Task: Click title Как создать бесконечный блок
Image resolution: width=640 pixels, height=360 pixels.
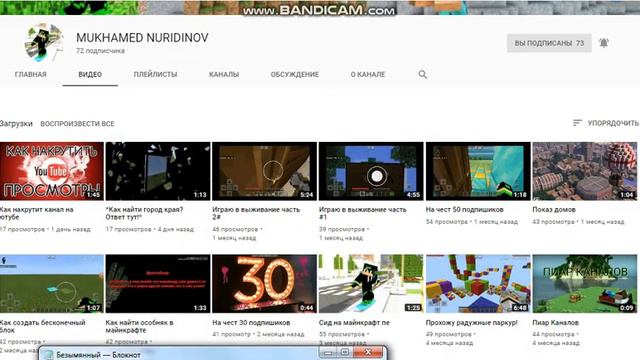Action: click(x=42, y=326)
